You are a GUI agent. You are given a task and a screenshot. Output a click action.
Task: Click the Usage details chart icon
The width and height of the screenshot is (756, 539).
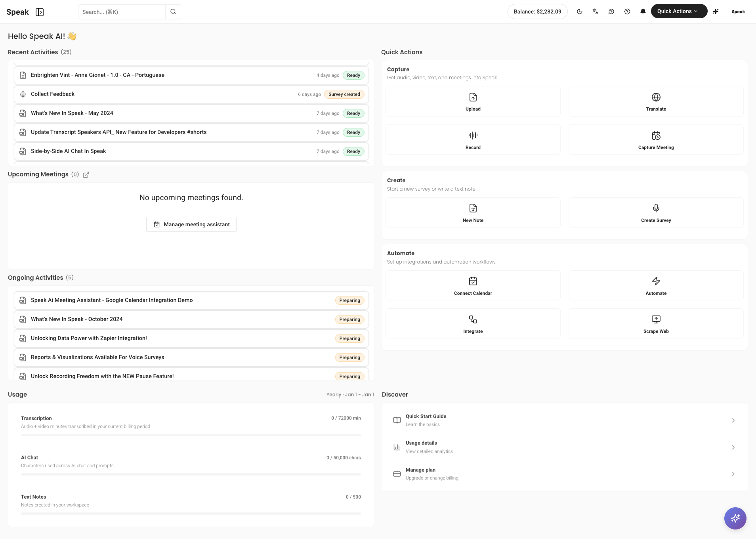397,447
